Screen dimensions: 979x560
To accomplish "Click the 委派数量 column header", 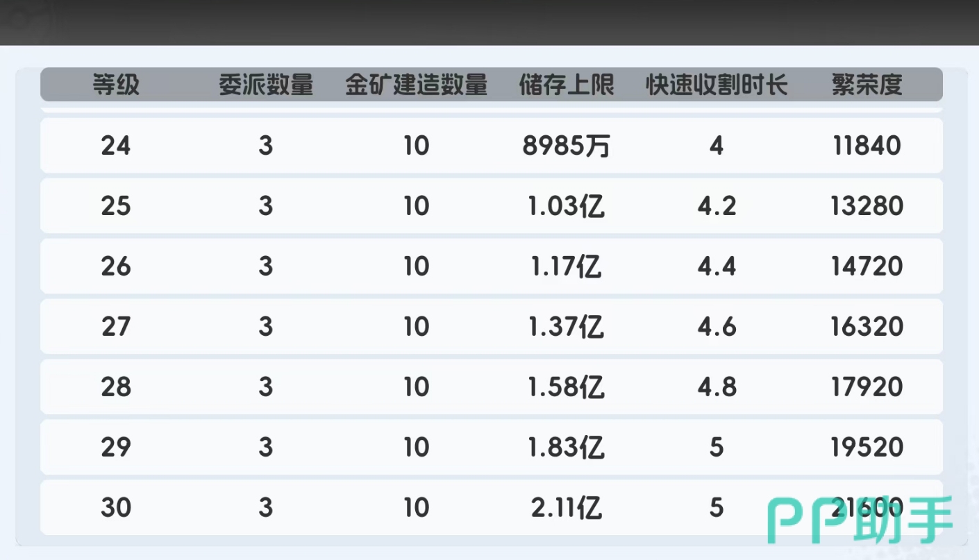I will [x=266, y=85].
